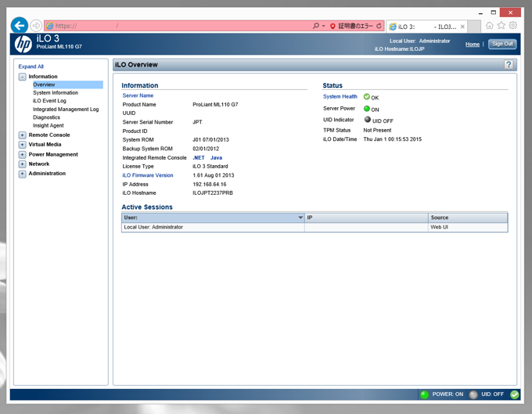
Task: Click the iLO 3 Standard license value
Action: point(210,167)
